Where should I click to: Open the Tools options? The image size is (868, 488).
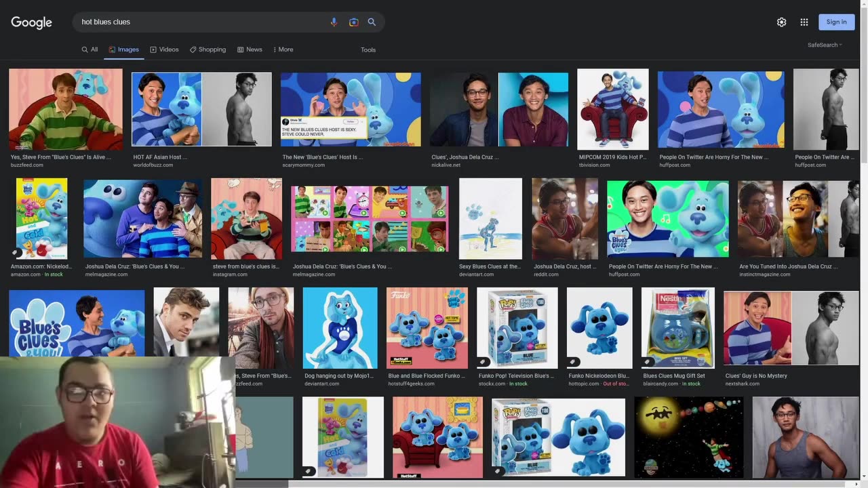(x=368, y=49)
